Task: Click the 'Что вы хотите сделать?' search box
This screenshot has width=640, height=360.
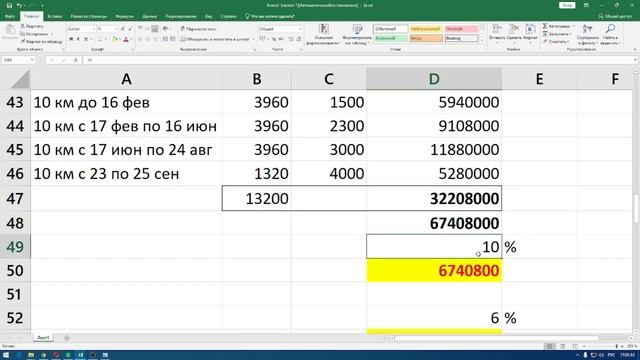Action: pos(269,16)
